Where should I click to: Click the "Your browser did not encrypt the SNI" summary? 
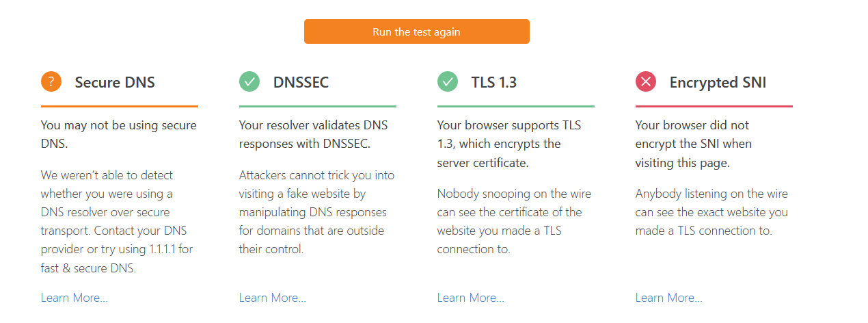pos(693,144)
